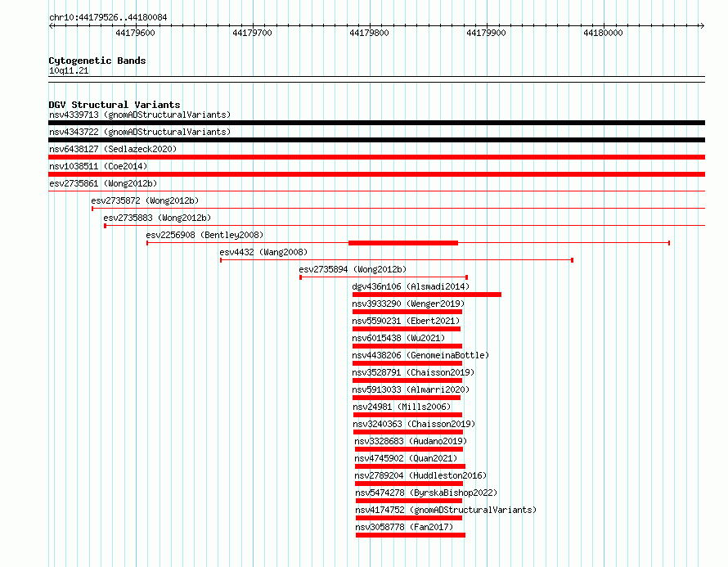Select esv2735883 Wong2012b variant label
This screenshot has height=567, width=728.
(x=157, y=218)
